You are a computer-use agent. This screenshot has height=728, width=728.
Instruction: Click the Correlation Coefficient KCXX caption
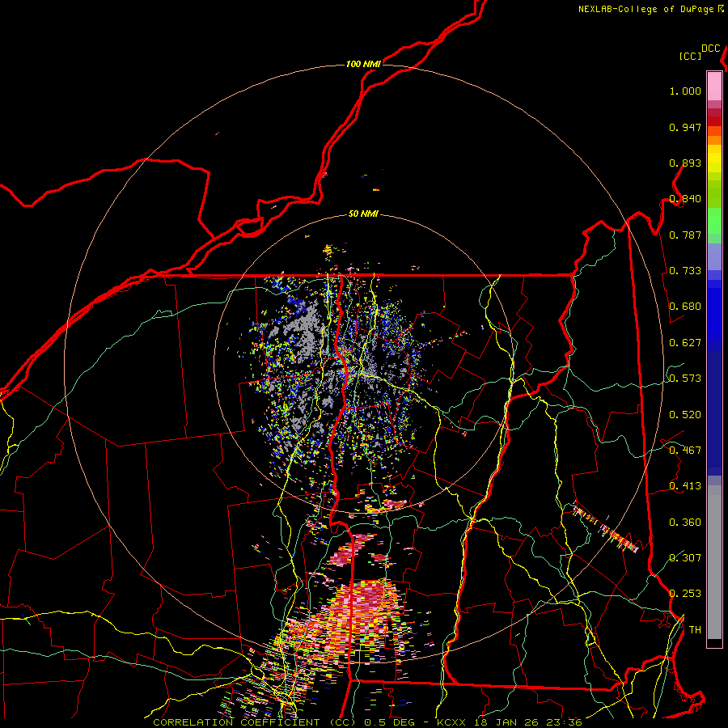tap(367, 722)
